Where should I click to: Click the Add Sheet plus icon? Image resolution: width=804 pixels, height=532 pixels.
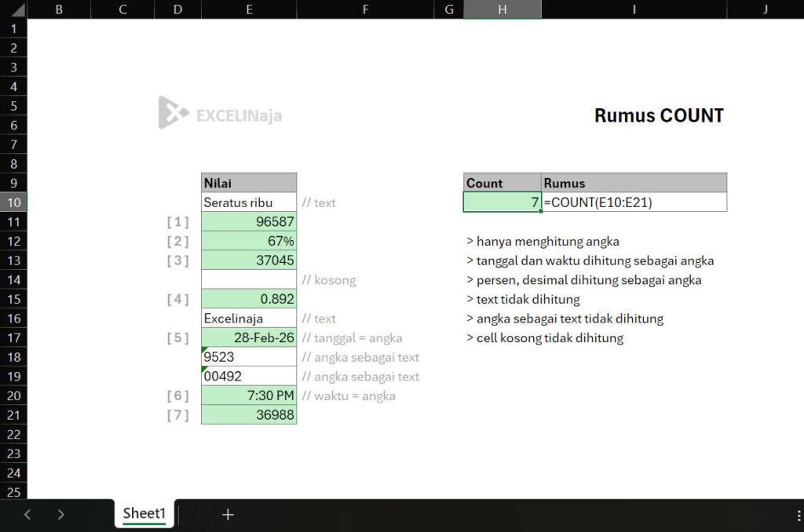coord(228,515)
